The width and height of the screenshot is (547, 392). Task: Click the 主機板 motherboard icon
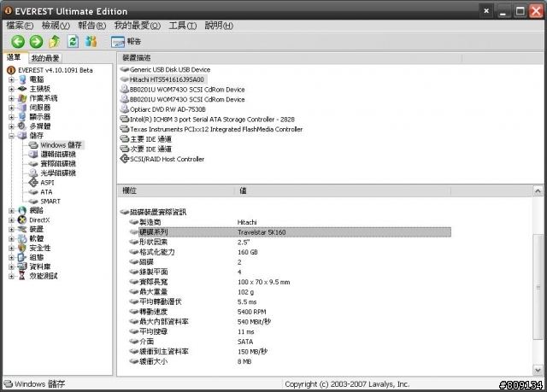click(x=22, y=89)
